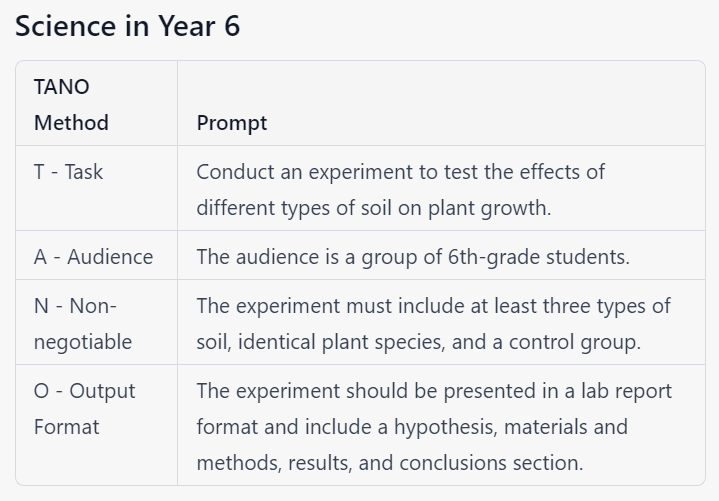Click the 'Science in Year 6' heading
This screenshot has height=501, width=719.
(x=127, y=26)
